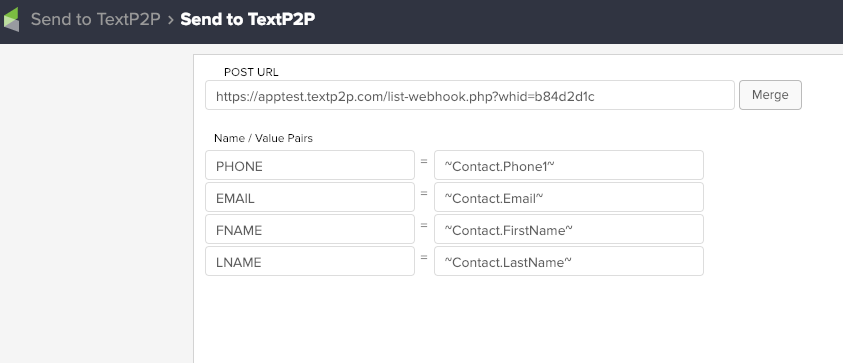843x363 pixels.
Task: Click the bold 'Send to TextP2P' current title
Action: click(247, 19)
